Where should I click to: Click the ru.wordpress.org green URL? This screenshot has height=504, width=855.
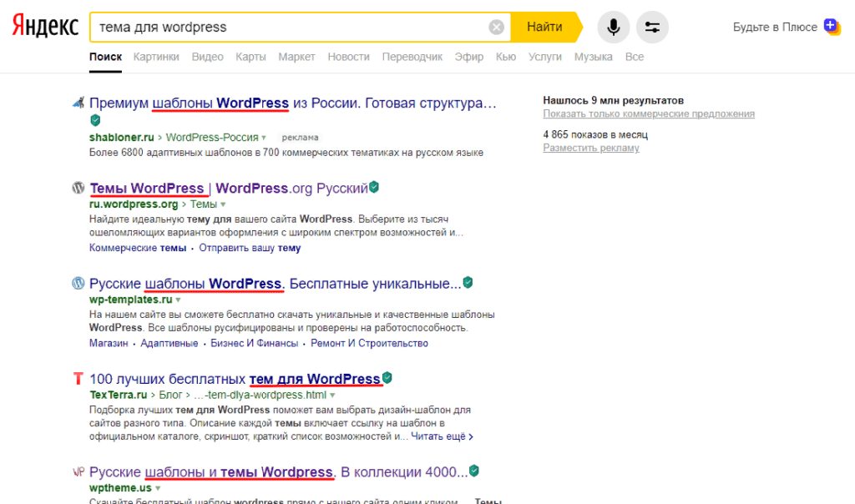pos(134,204)
